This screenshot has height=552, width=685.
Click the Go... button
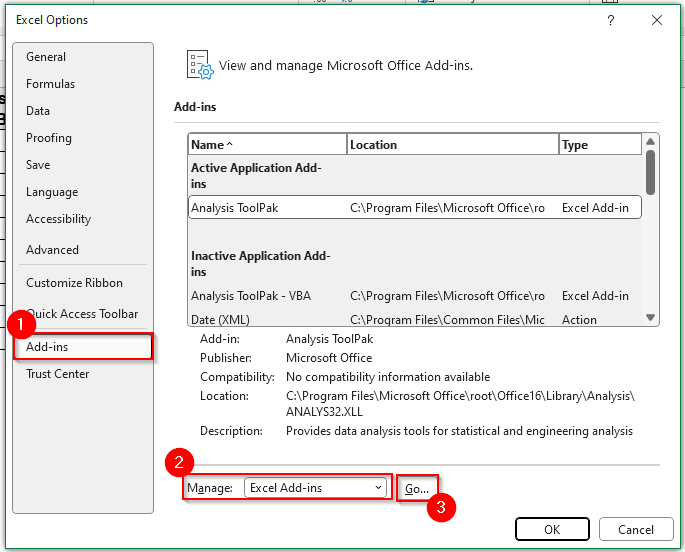tap(416, 488)
